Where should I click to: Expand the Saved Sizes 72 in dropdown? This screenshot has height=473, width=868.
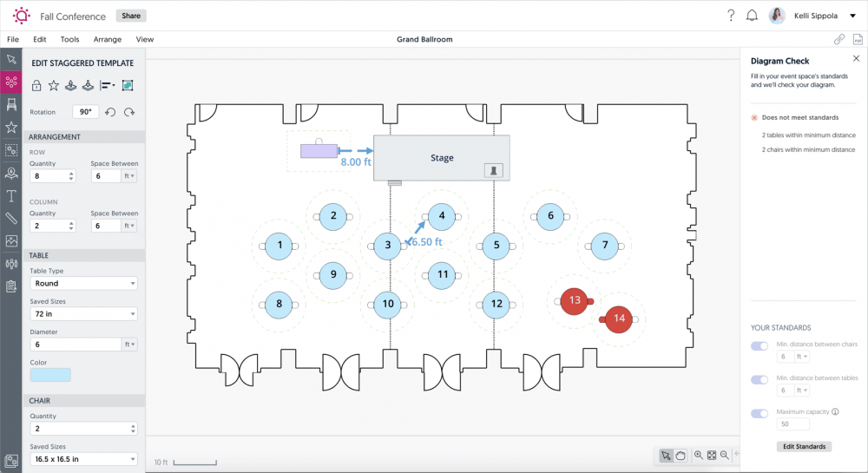click(83, 313)
